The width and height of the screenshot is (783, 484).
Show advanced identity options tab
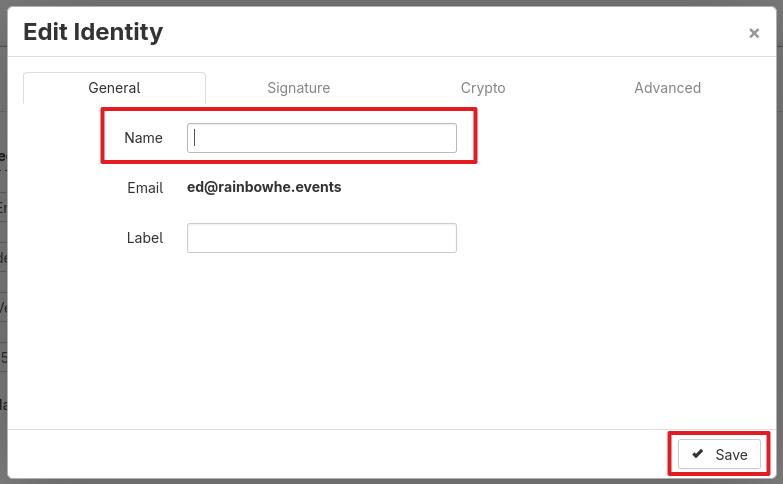pyautogui.click(x=667, y=88)
